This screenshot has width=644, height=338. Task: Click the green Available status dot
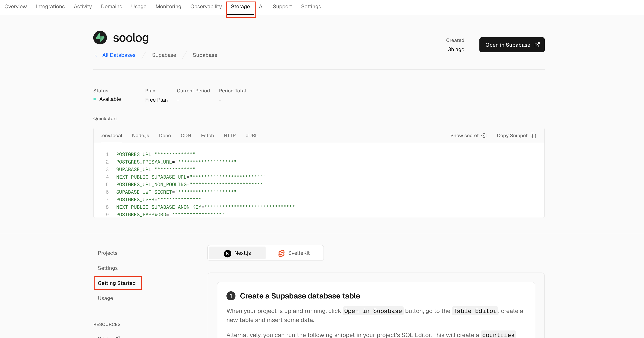pos(95,99)
